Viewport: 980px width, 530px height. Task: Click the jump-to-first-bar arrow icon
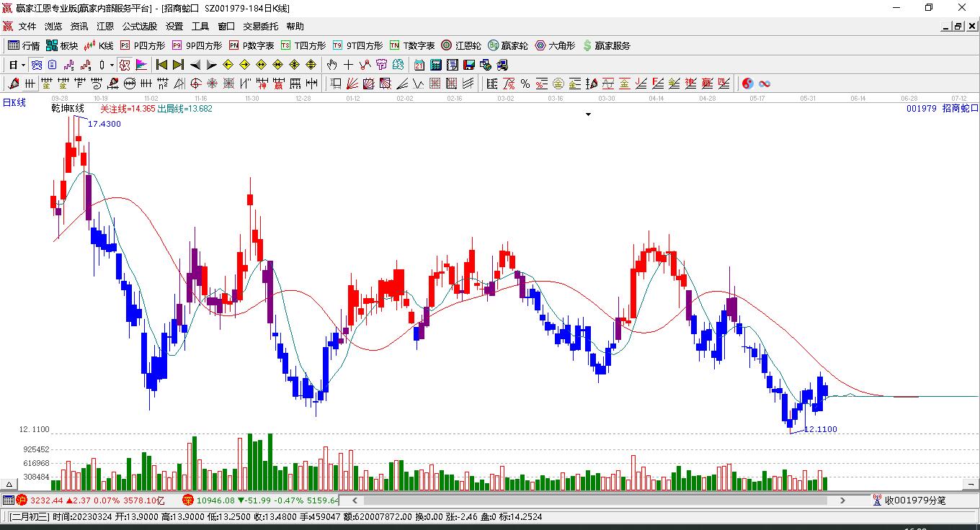coord(161,65)
